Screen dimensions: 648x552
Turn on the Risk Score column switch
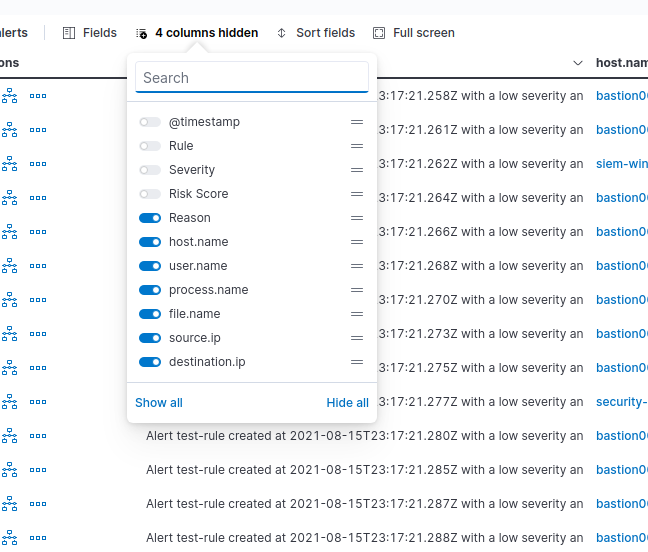[x=150, y=194]
